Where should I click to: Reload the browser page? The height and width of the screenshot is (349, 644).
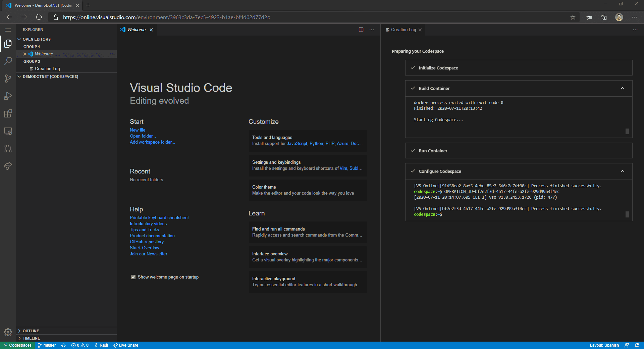39,17
